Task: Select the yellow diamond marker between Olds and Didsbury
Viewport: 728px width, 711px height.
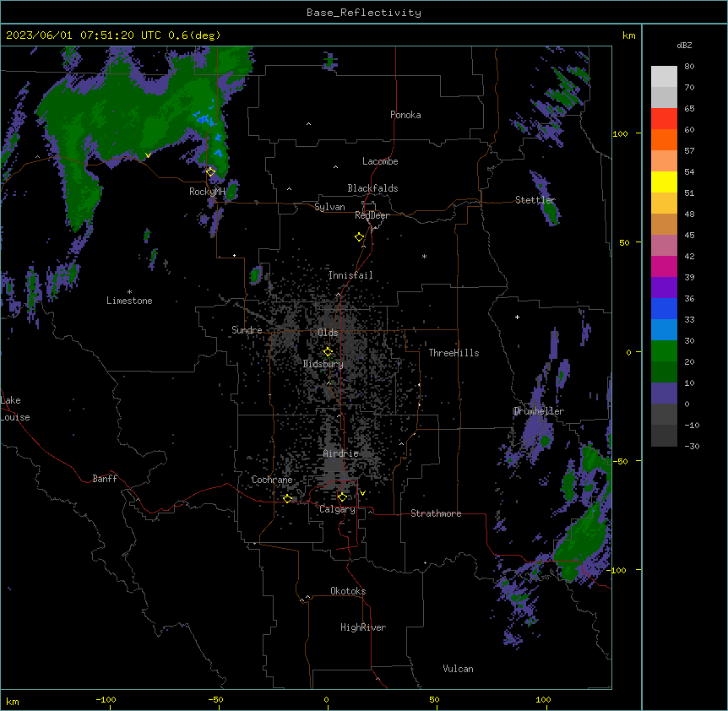Action: click(328, 352)
